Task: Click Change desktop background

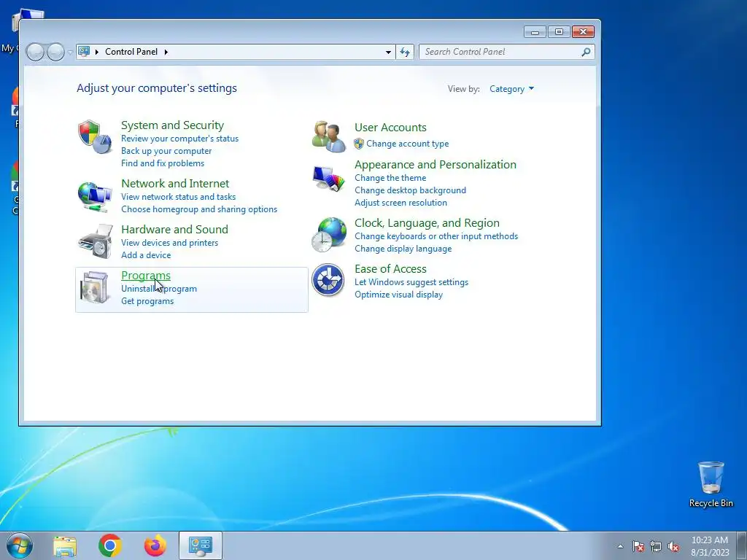Action: 410,190
